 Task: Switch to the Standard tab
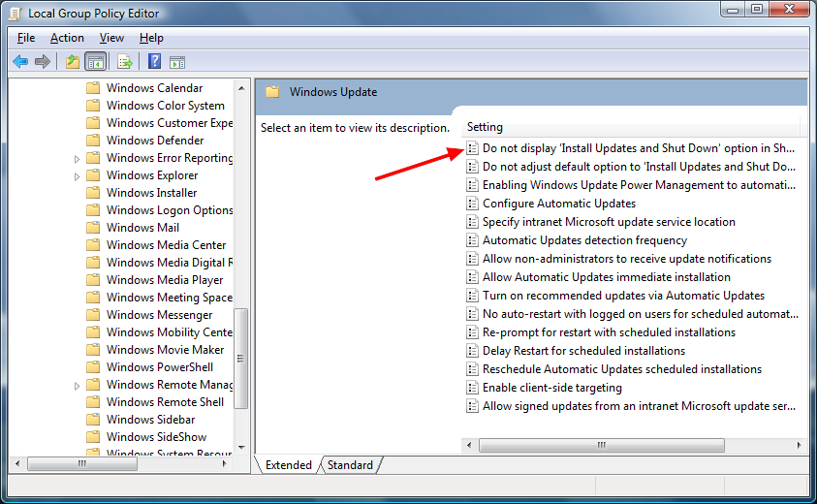coord(350,465)
